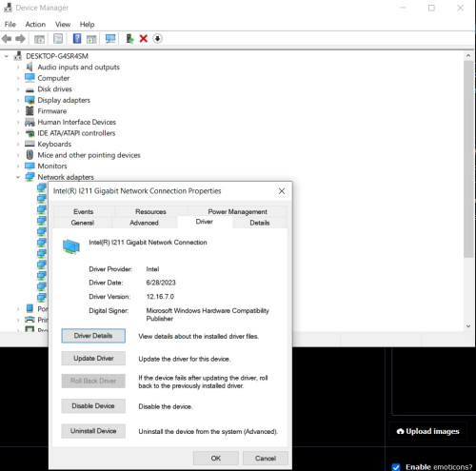
Task: Click the device tree vertical scrollbar
Action: click(468, 190)
